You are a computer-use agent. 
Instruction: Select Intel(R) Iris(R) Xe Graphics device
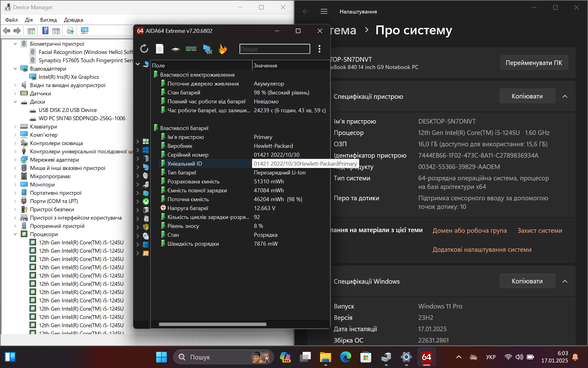tap(69, 77)
